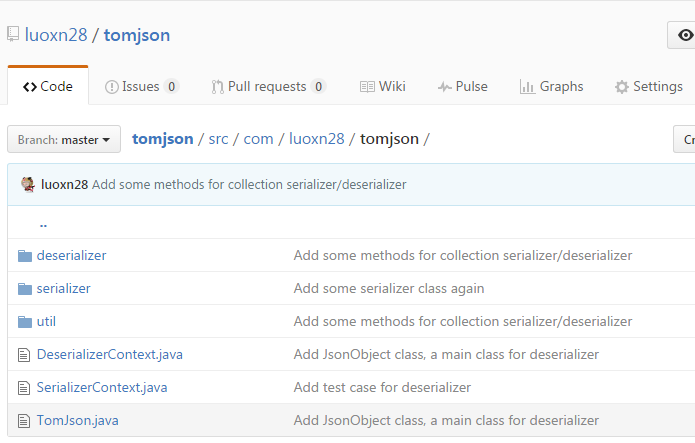
Task: Click the Wiki book icon
Action: coord(367,87)
